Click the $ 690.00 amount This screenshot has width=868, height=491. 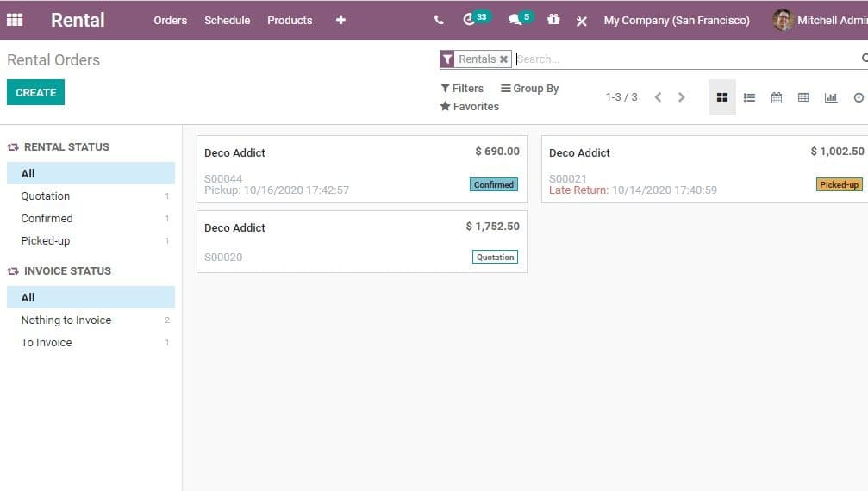tap(497, 152)
